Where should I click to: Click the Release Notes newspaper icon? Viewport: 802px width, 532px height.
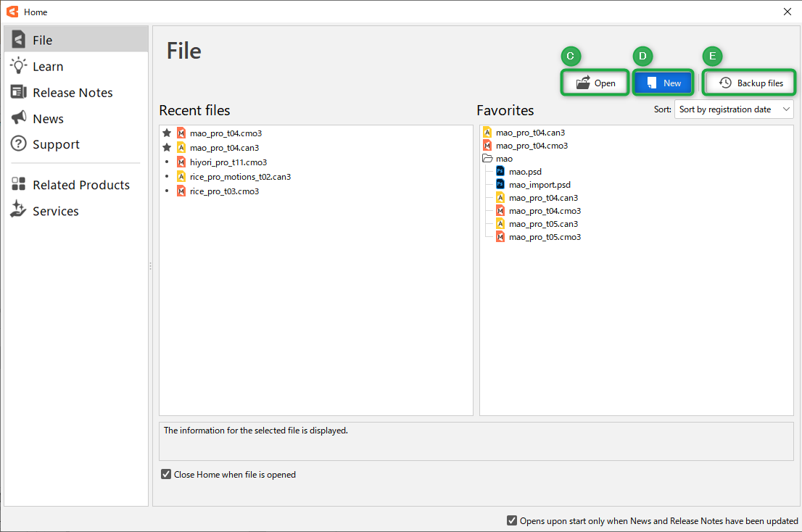pos(19,92)
